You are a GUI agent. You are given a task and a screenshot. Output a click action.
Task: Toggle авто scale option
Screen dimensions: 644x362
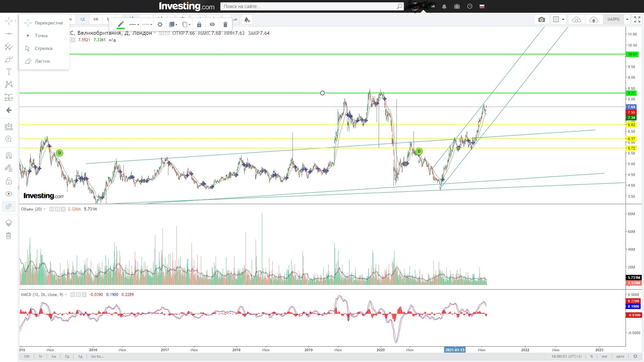pyautogui.click(x=620, y=356)
